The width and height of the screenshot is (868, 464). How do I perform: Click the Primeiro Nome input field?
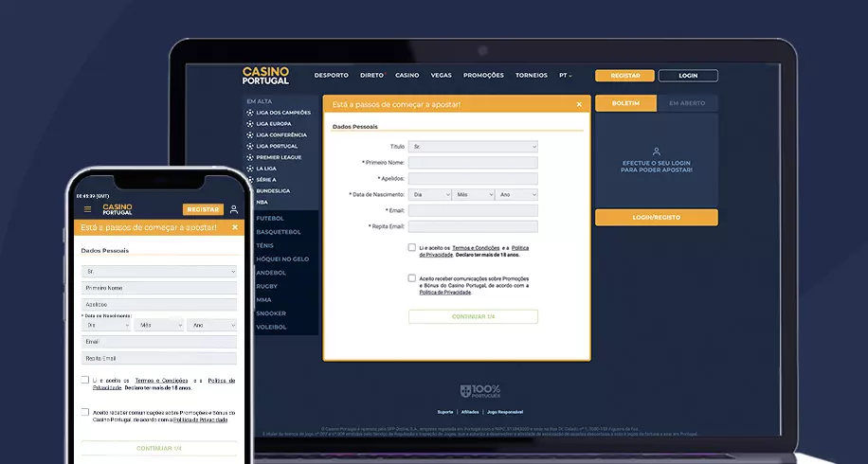[473, 163]
